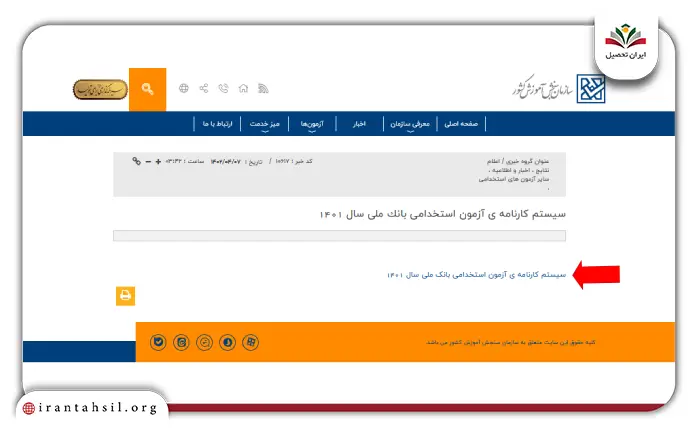The width and height of the screenshot is (700, 430).
Task: Open the ارتباط با ما menu item
Action: point(217,124)
